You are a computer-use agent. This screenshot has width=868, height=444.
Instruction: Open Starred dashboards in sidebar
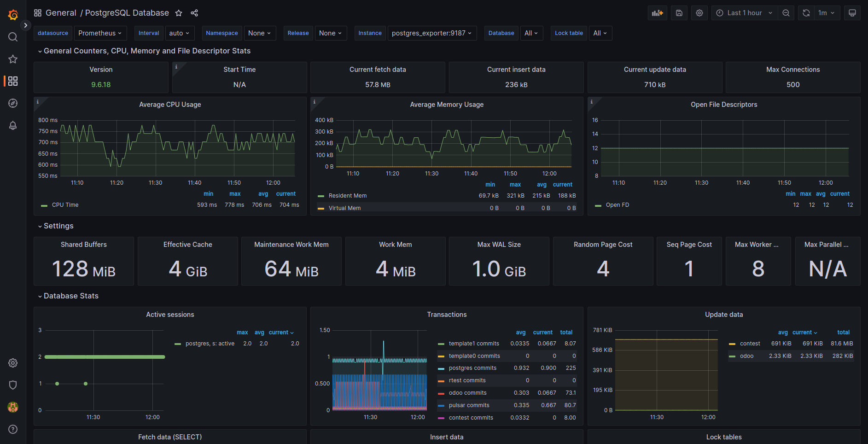[13, 59]
